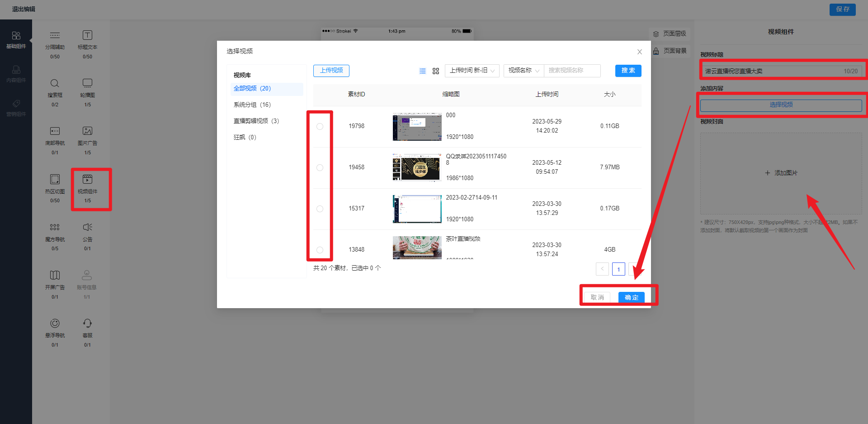Image resolution: width=868 pixels, height=424 pixels.
Task: Open the 直播剪辑视频 (3) category
Action: point(256,121)
